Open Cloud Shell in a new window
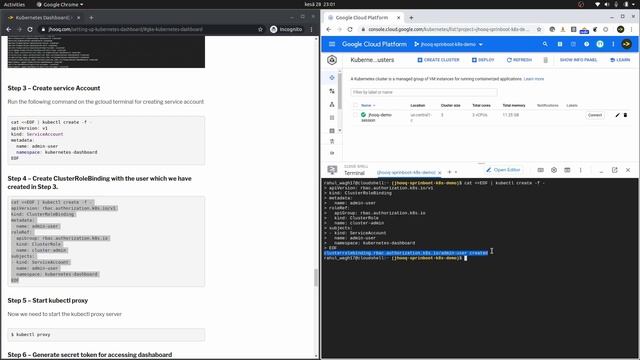This screenshot has height=360, width=640. pos(615,170)
